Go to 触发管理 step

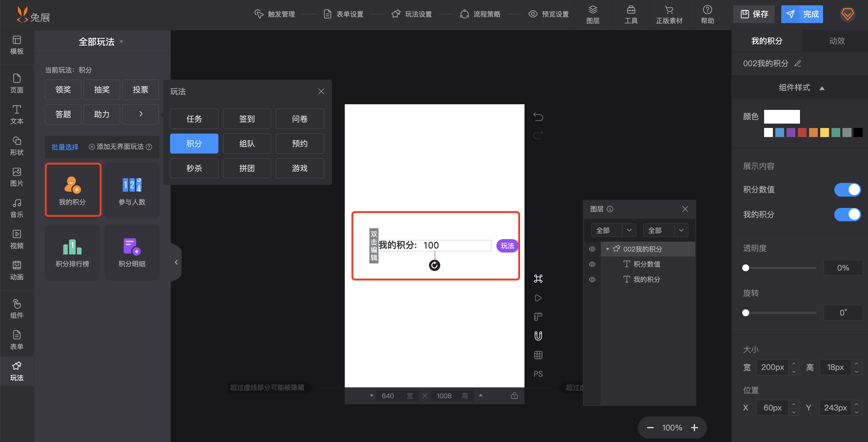pos(275,14)
